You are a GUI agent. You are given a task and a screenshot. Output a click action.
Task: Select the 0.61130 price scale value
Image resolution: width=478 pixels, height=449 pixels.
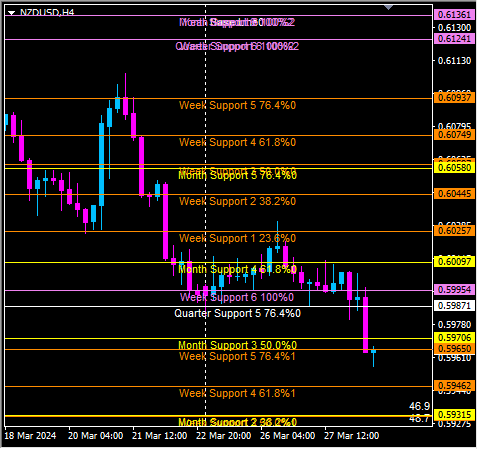coord(454,61)
